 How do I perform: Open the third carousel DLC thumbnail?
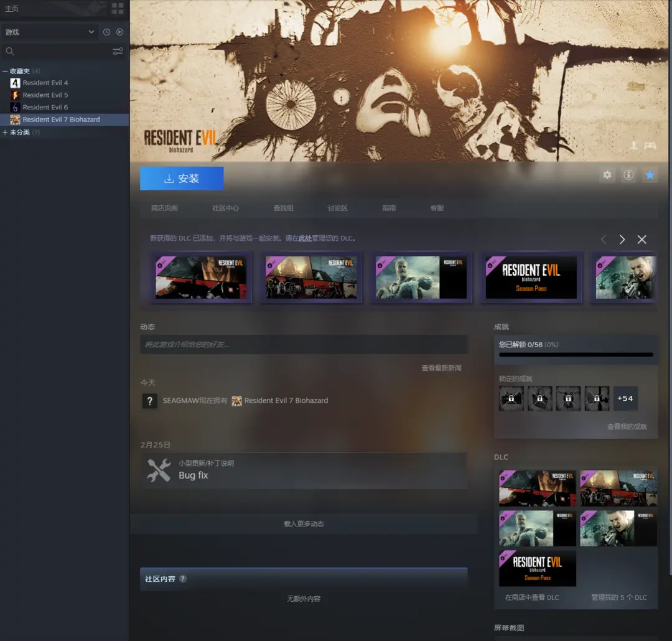pos(421,278)
